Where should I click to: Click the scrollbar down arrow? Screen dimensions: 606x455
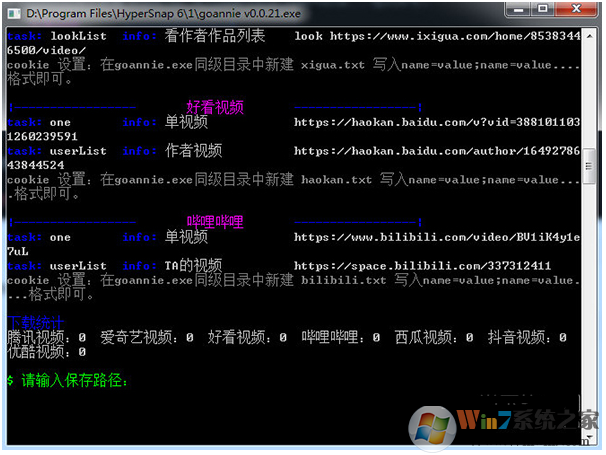point(589,438)
